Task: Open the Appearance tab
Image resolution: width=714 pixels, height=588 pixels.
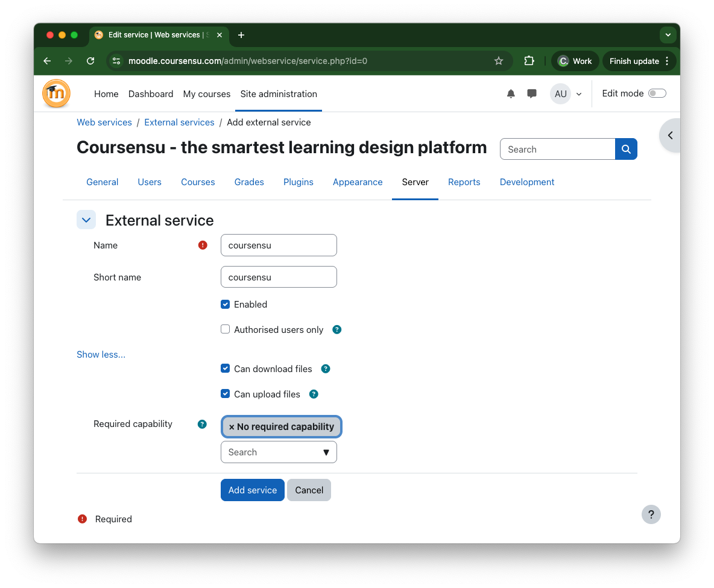Action: 358,182
